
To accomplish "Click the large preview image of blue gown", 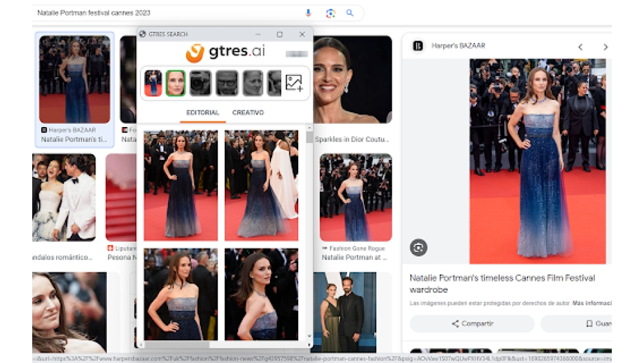I will pyautogui.click(x=538, y=161).
